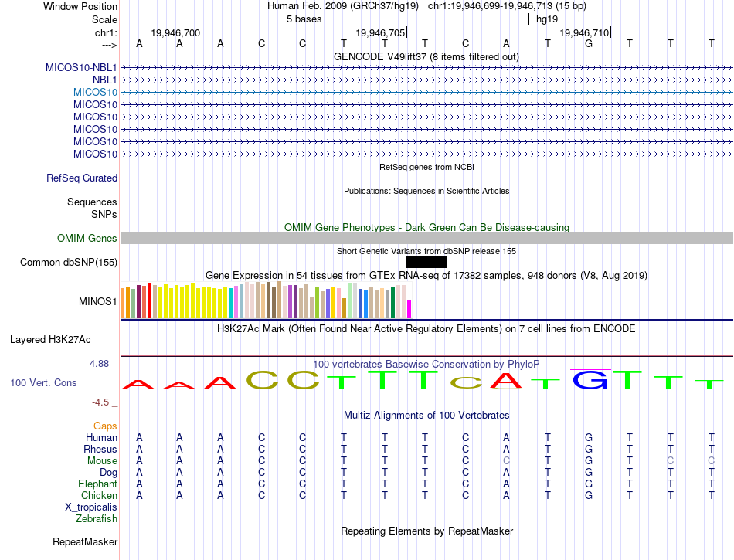Screen dimensions: 734x560
Task: Click the MICOS10-NBL1 transcript arrow line
Action: (x=426, y=68)
